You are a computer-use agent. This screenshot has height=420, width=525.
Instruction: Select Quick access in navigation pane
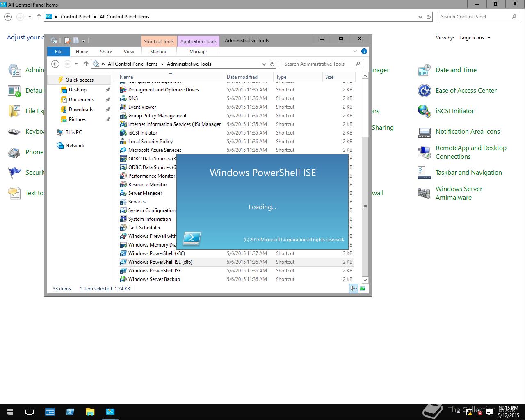pyautogui.click(x=79, y=80)
